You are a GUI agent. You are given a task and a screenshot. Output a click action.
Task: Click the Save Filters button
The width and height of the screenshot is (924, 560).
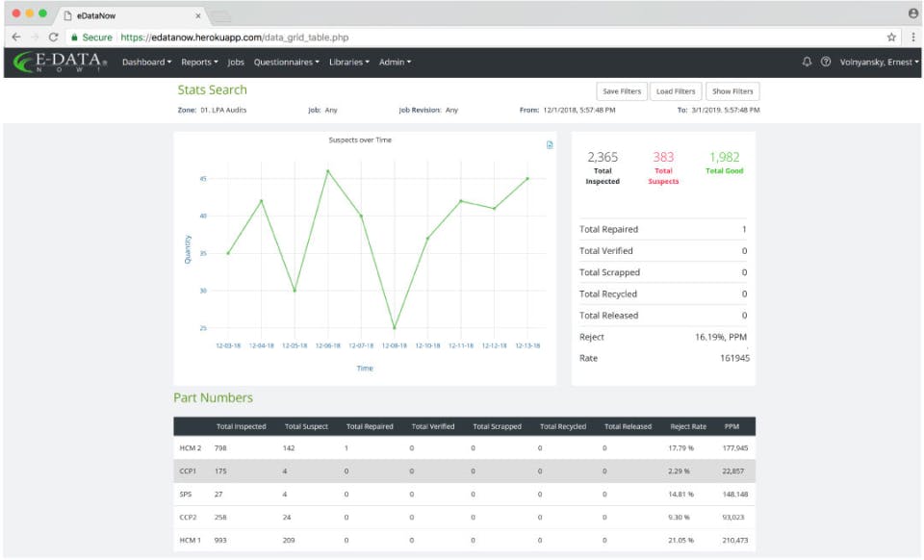[x=622, y=91]
